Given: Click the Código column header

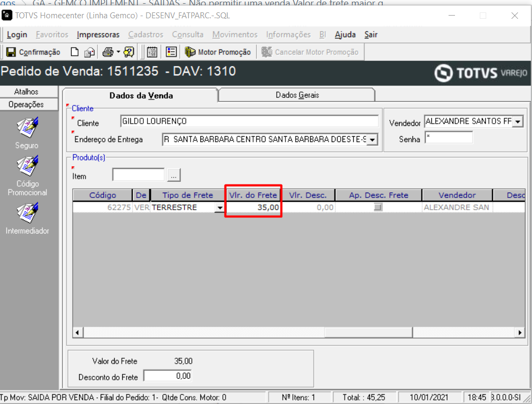Looking at the screenshot, I should (102, 195).
